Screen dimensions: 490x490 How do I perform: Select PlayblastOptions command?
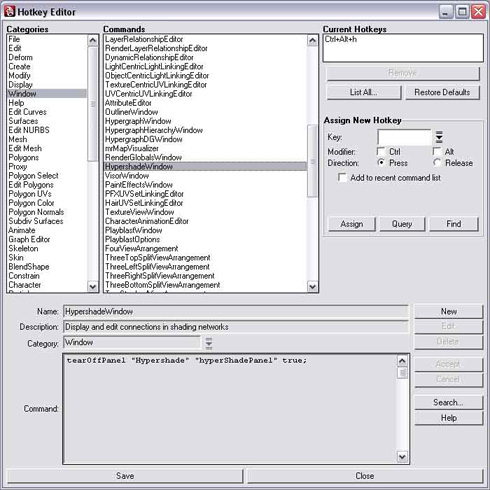pyautogui.click(x=205, y=239)
